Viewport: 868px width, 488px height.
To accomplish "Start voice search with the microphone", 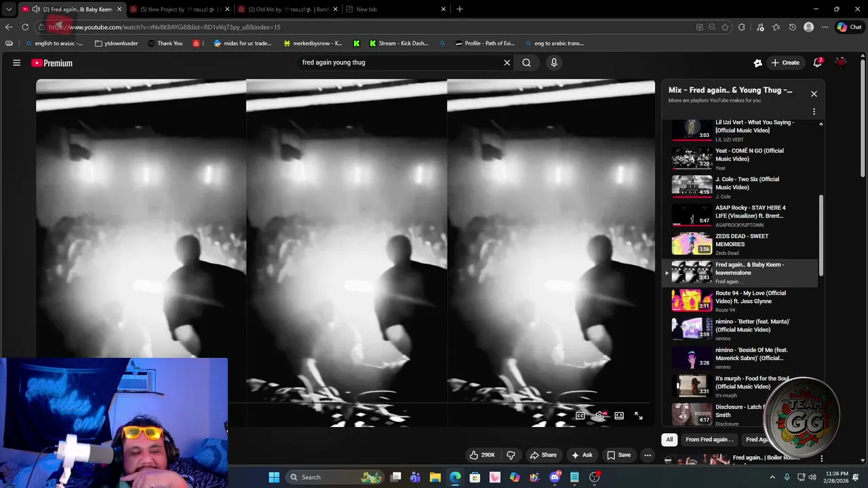I will 554,63.
